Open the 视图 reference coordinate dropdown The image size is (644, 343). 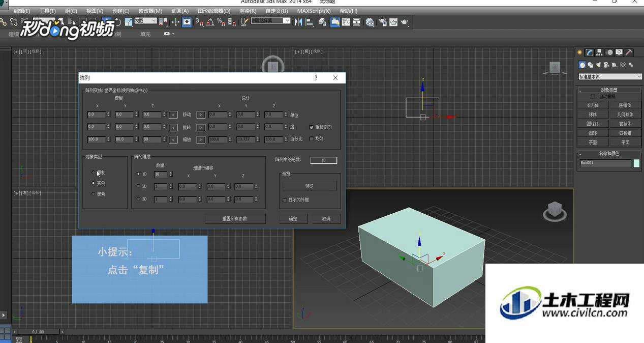tap(145, 21)
